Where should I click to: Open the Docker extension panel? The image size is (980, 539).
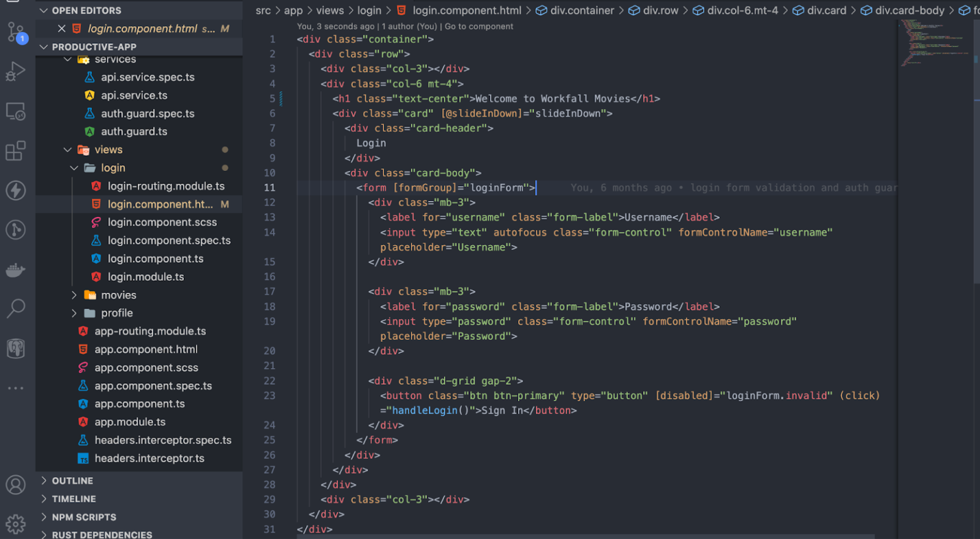[x=16, y=269]
